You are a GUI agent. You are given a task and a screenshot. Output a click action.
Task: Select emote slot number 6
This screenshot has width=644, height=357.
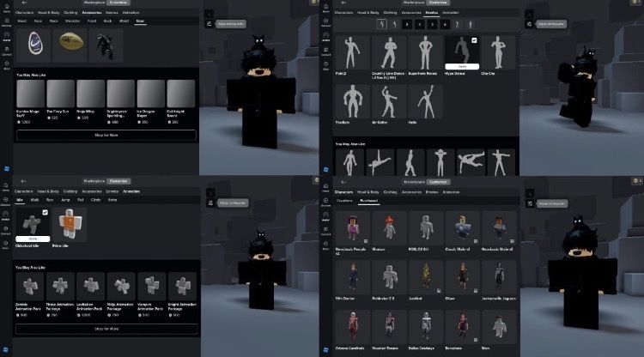tap(445, 25)
